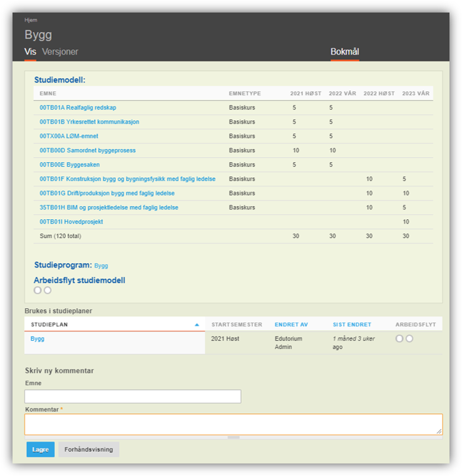Focus the Emne comment subject field
This screenshot has width=462, height=476.
(x=133, y=396)
